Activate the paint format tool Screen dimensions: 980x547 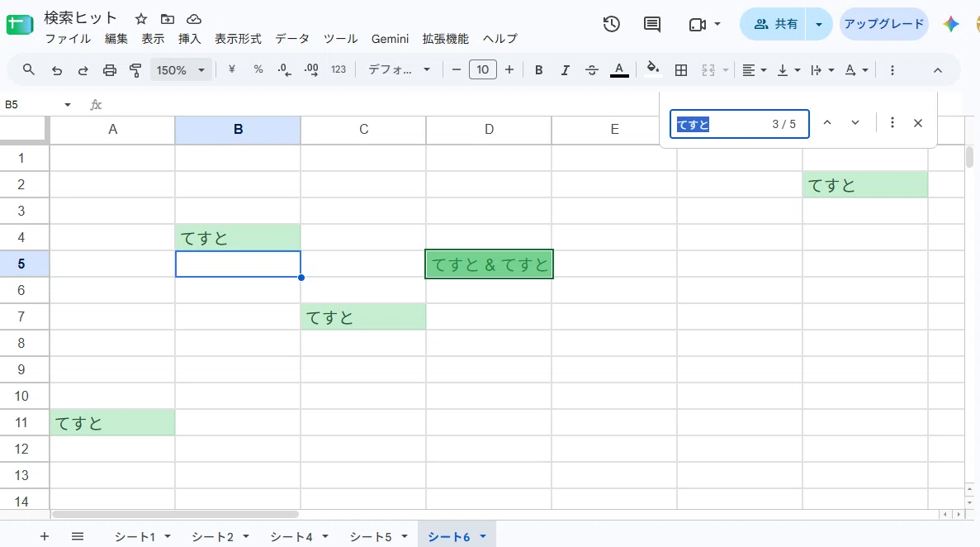[135, 70]
